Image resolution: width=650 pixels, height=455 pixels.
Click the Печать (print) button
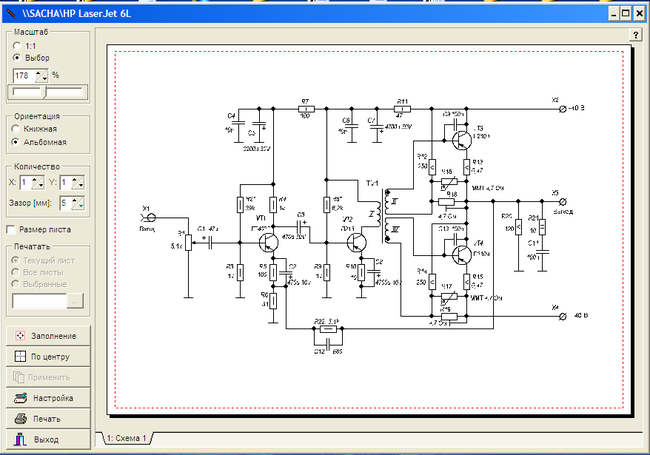(47, 419)
